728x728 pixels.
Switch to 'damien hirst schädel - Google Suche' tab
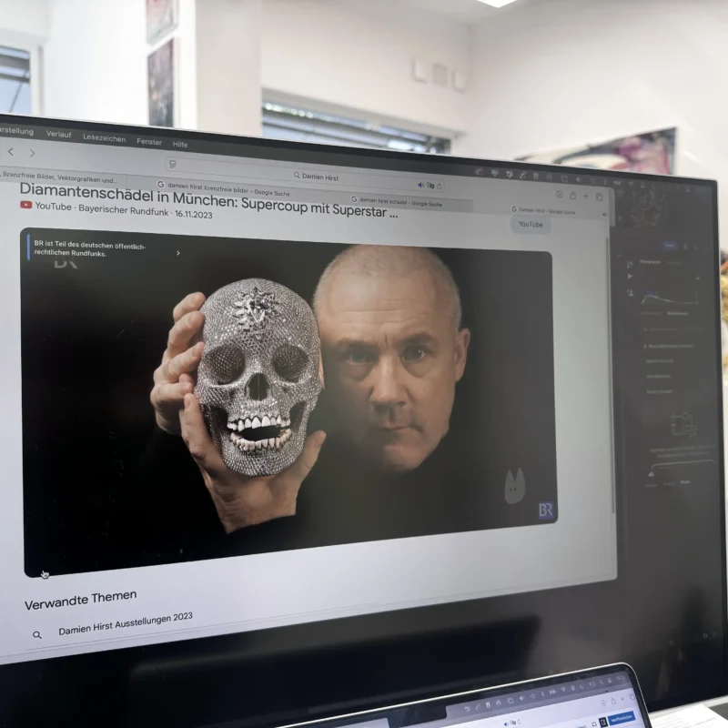click(x=397, y=201)
